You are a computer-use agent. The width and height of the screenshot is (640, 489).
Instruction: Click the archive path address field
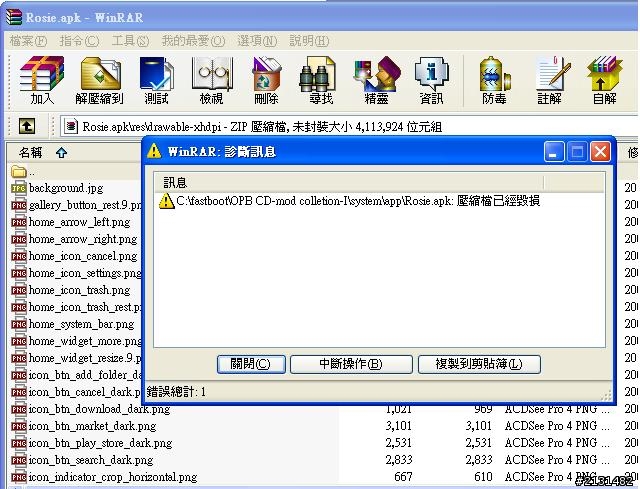click(x=349, y=127)
